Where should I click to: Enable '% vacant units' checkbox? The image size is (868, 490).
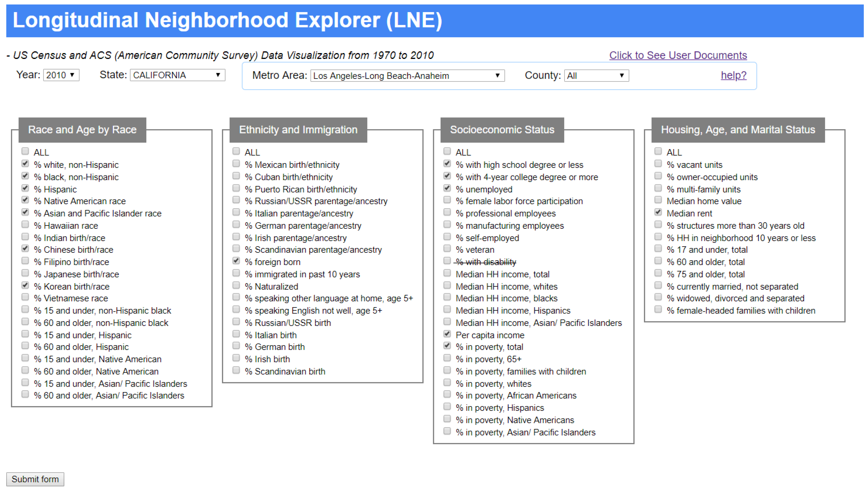(658, 164)
